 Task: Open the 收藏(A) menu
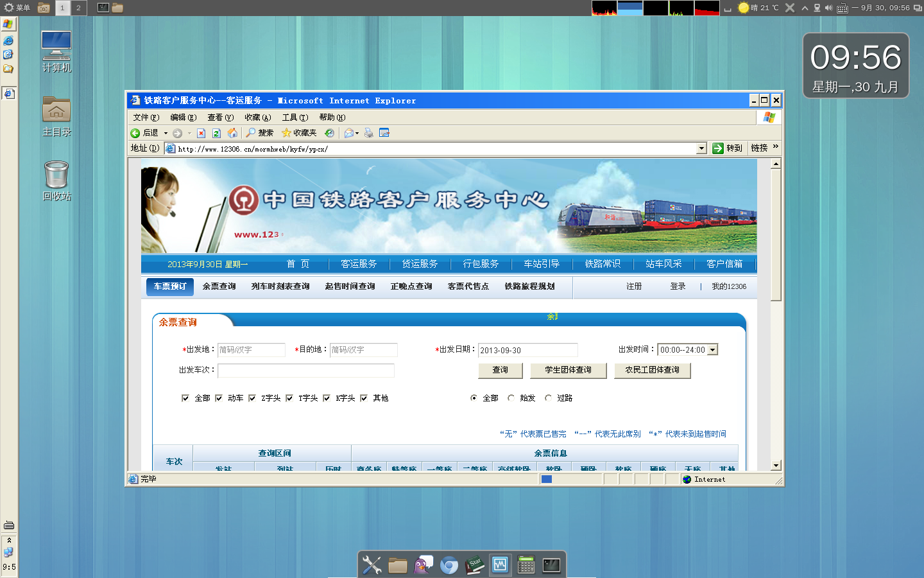click(258, 118)
